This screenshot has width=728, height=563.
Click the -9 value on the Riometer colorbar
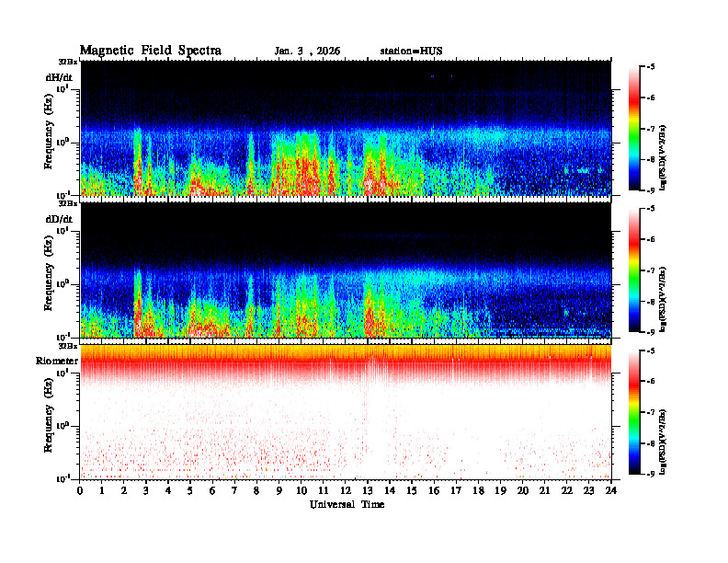[651, 474]
